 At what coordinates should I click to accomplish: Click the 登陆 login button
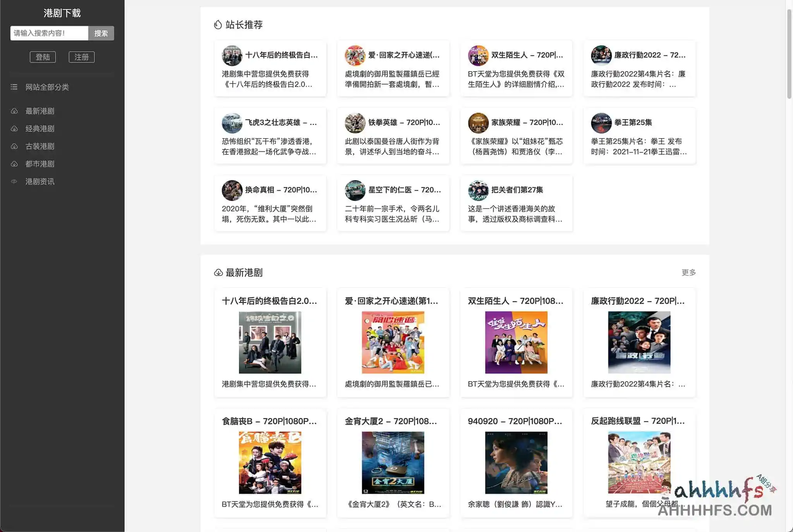[x=43, y=57]
